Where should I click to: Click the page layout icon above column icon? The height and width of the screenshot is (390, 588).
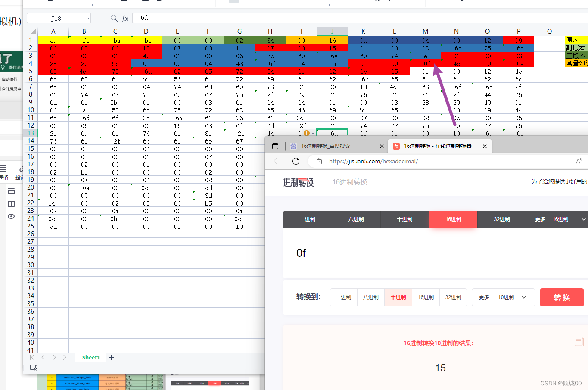pos(11,191)
